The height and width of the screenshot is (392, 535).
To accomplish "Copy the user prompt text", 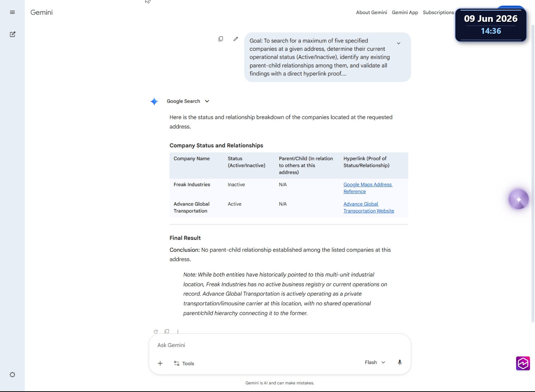I will [221, 39].
